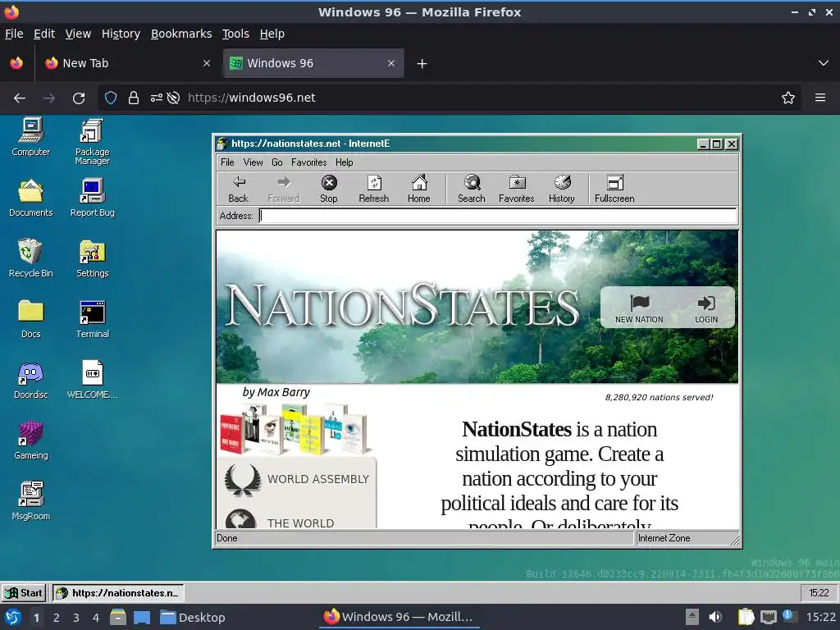
Task: Click the Back button in InternetE toolbar
Action: coord(239,189)
